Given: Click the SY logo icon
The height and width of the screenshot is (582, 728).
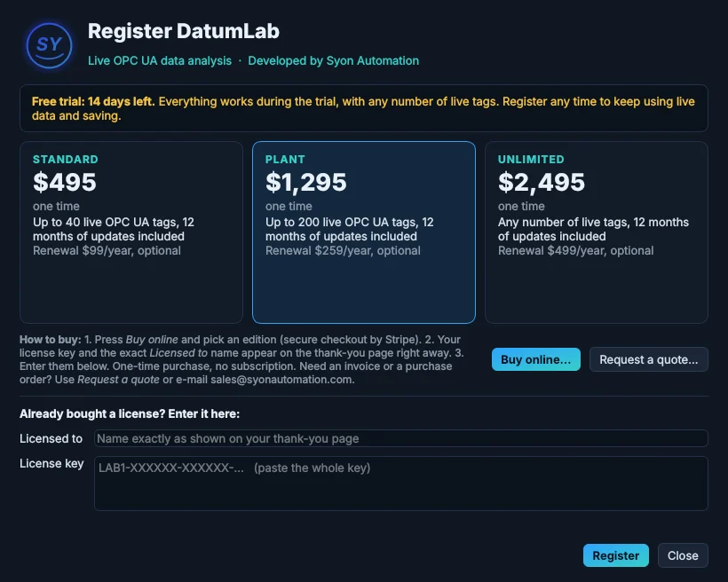Looking at the screenshot, I should pos(49,45).
